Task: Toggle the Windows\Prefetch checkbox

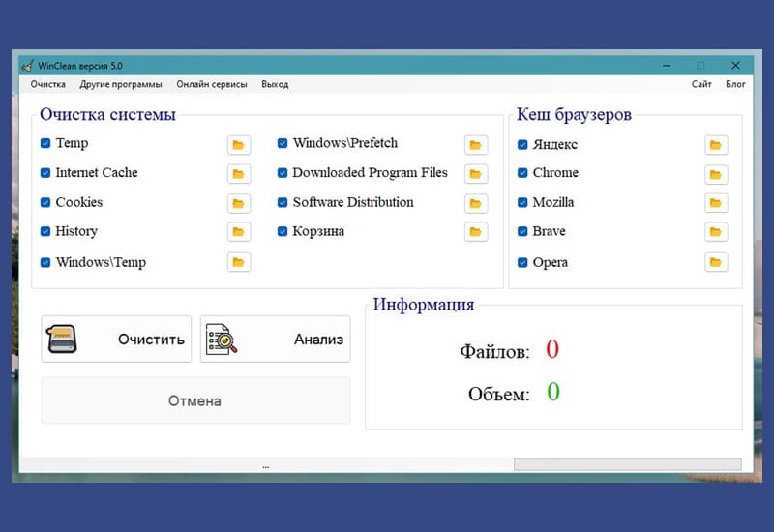Action: pyautogui.click(x=283, y=143)
